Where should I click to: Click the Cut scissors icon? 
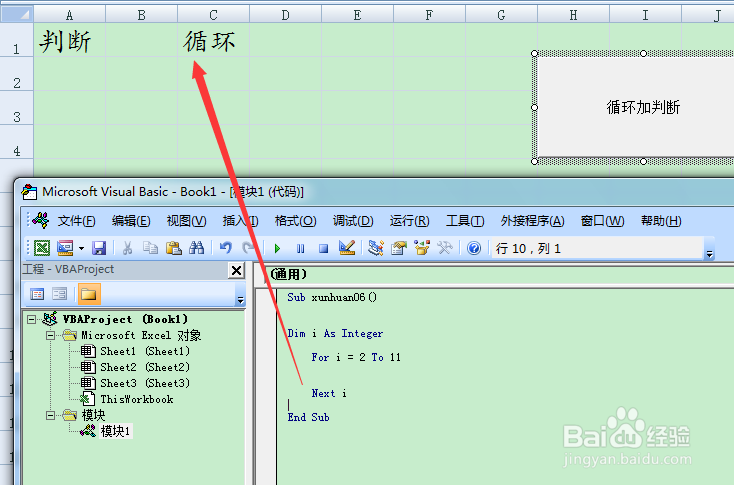[x=127, y=248]
